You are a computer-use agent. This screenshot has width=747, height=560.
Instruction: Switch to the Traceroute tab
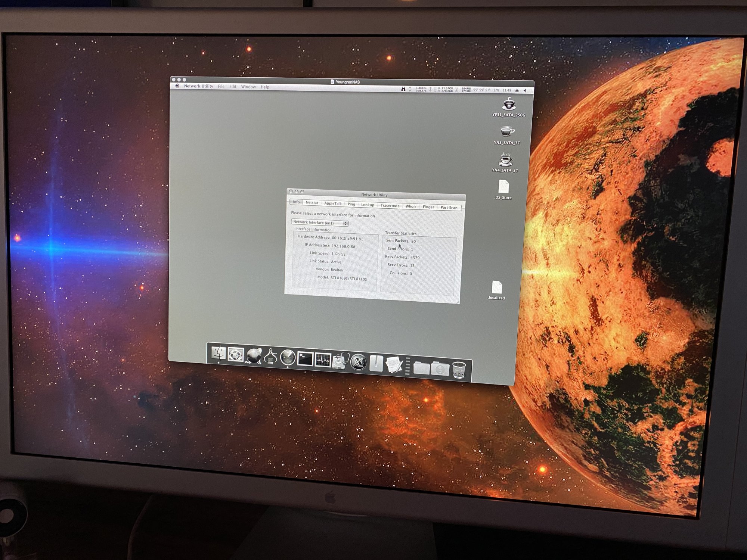click(390, 206)
